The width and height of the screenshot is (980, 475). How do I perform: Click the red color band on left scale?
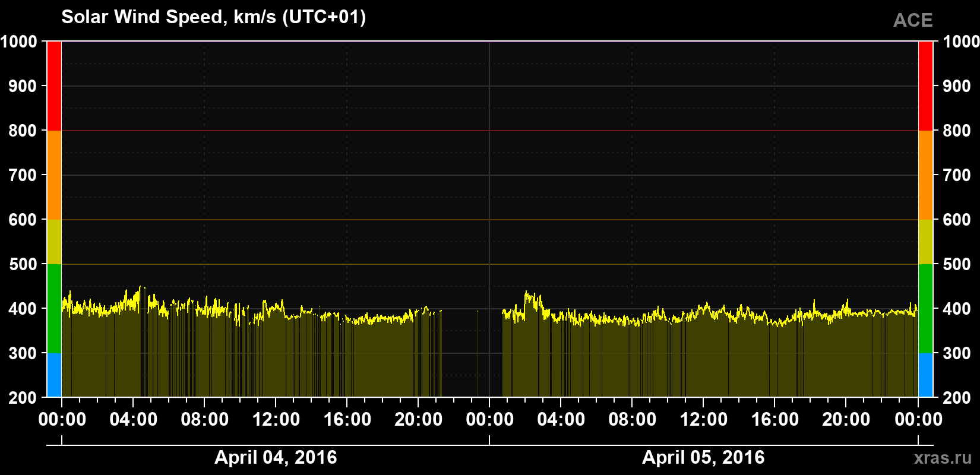(x=54, y=86)
